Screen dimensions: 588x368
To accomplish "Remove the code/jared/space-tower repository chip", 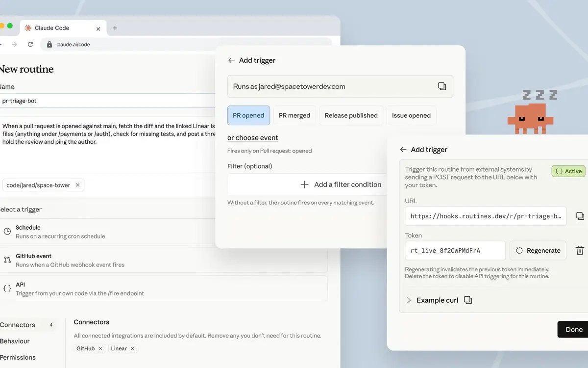I will pyautogui.click(x=77, y=185).
